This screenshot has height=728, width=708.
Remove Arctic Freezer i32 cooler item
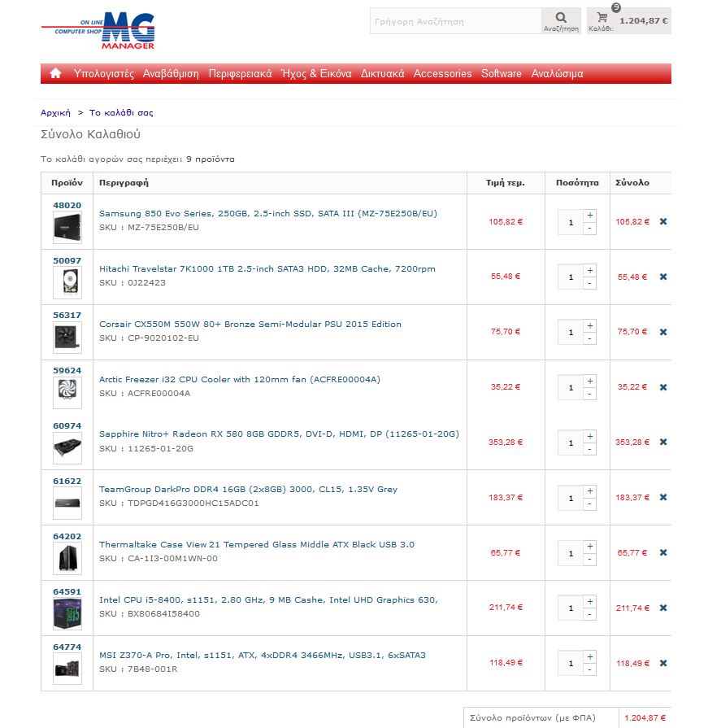click(x=663, y=387)
